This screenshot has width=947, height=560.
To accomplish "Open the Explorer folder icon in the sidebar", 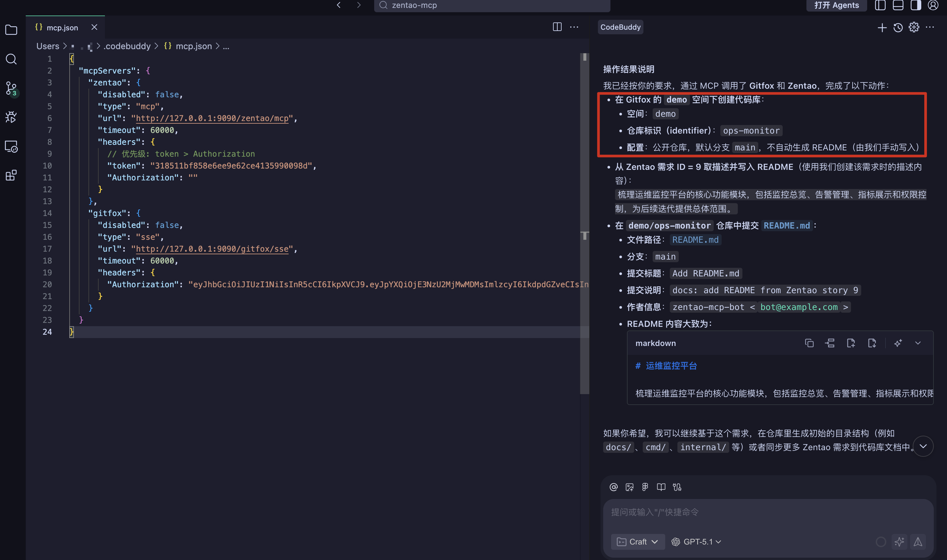I will pos(11,30).
